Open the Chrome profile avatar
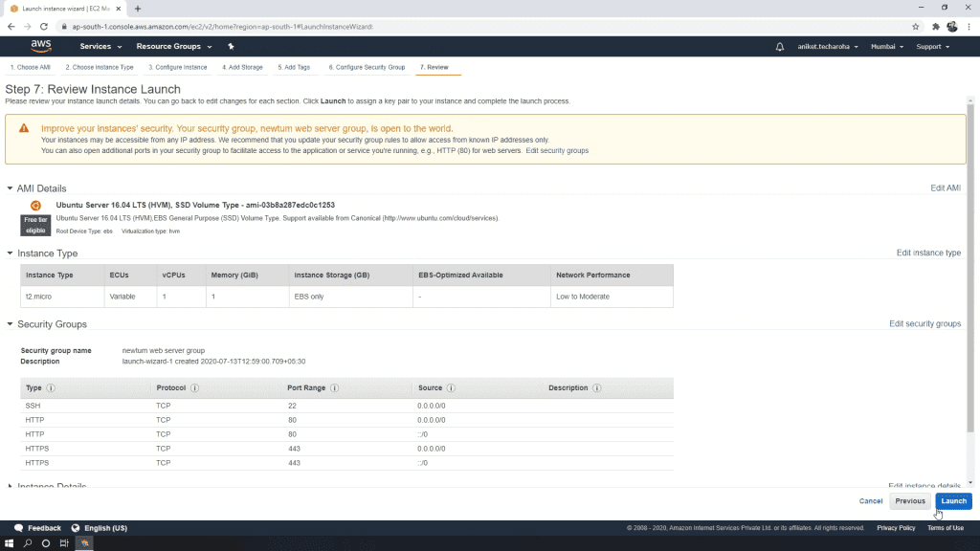 (952, 26)
